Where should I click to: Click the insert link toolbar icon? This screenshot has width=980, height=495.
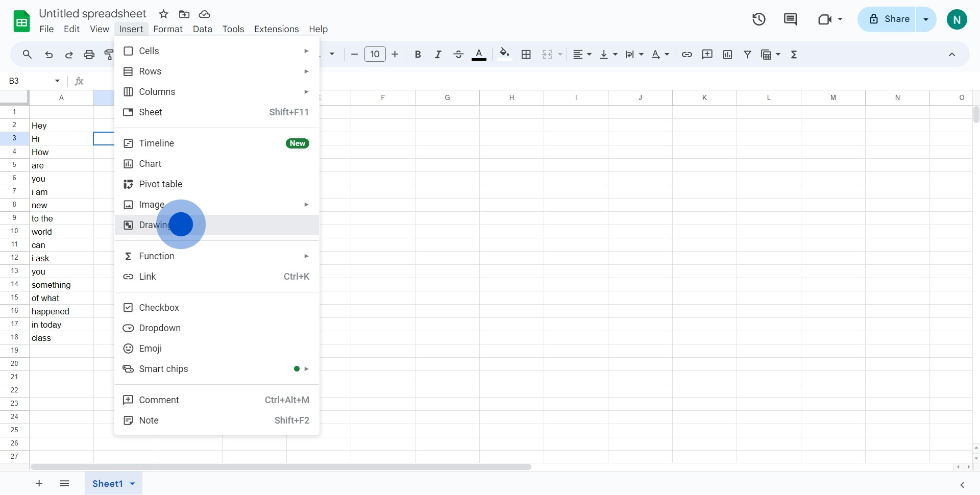(687, 55)
